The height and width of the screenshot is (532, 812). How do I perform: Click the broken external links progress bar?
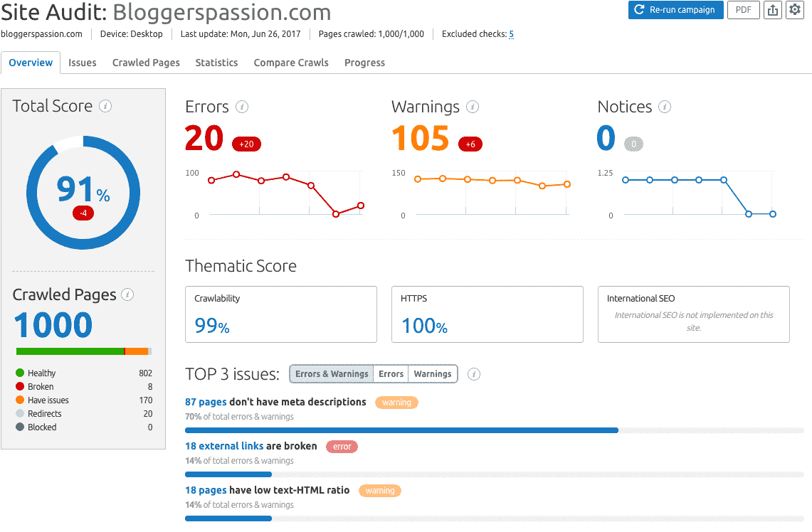pos(494,474)
